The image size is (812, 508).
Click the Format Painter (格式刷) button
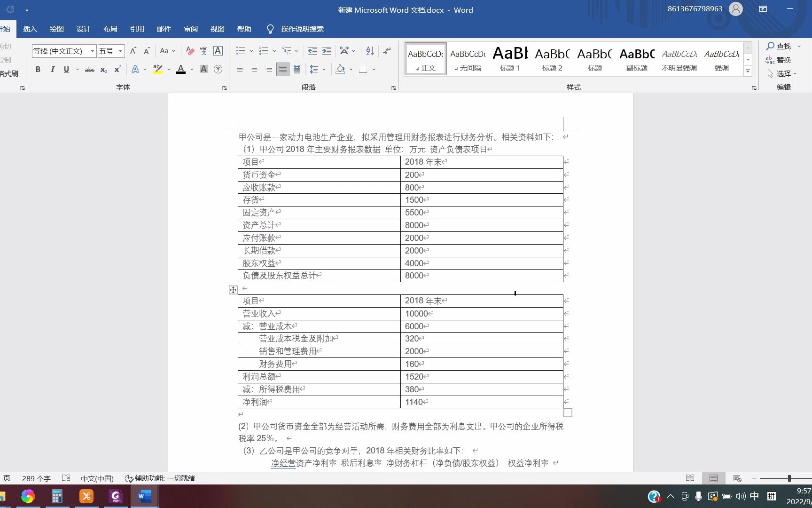pos(9,73)
